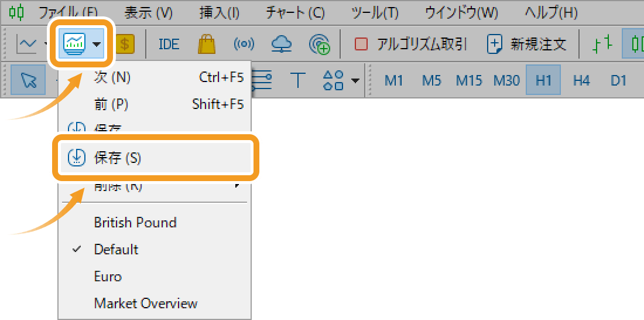The height and width of the screenshot is (320, 644).
Task: Click the 新規注文 new order button
Action: (x=527, y=44)
